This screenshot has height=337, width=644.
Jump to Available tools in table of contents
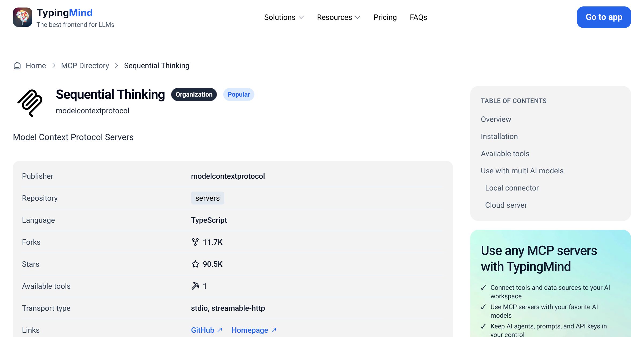coord(505,153)
